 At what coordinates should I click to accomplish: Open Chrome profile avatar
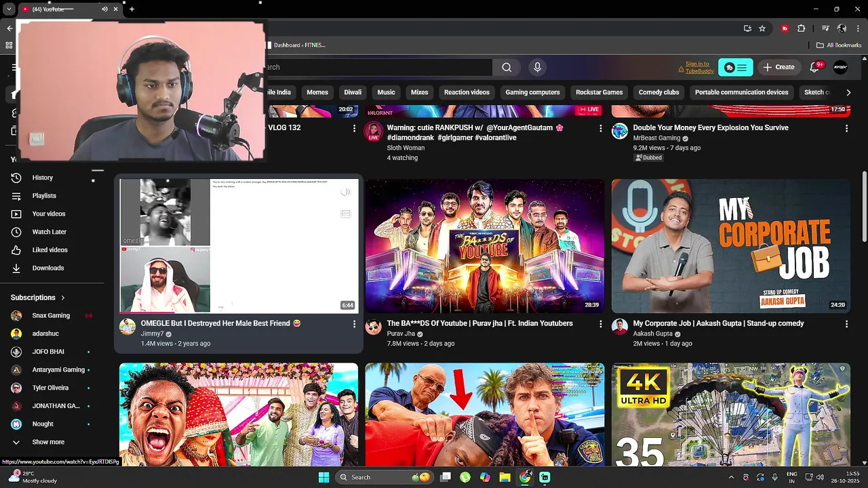pyautogui.click(x=842, y=28)
